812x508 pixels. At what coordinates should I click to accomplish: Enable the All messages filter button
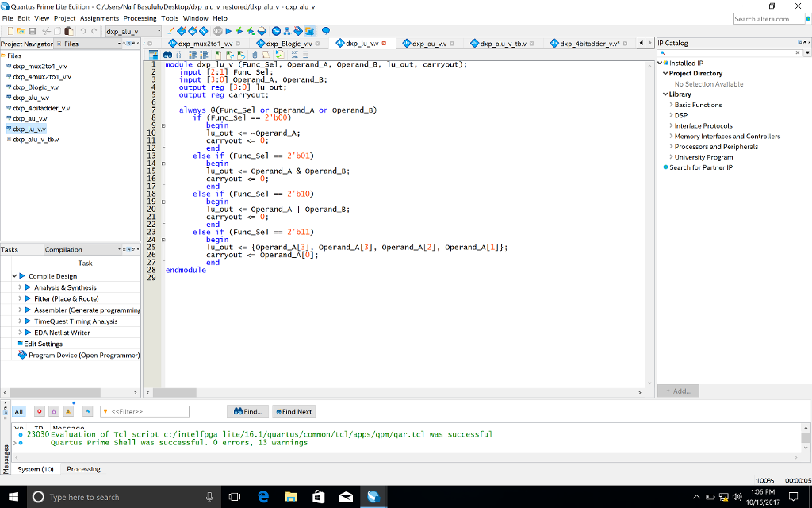pos(18,412)
